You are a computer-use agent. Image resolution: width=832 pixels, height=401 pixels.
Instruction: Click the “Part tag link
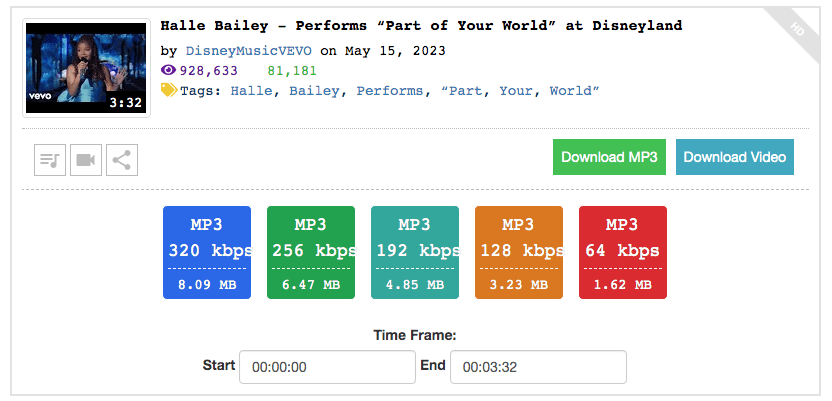(462, 91)
